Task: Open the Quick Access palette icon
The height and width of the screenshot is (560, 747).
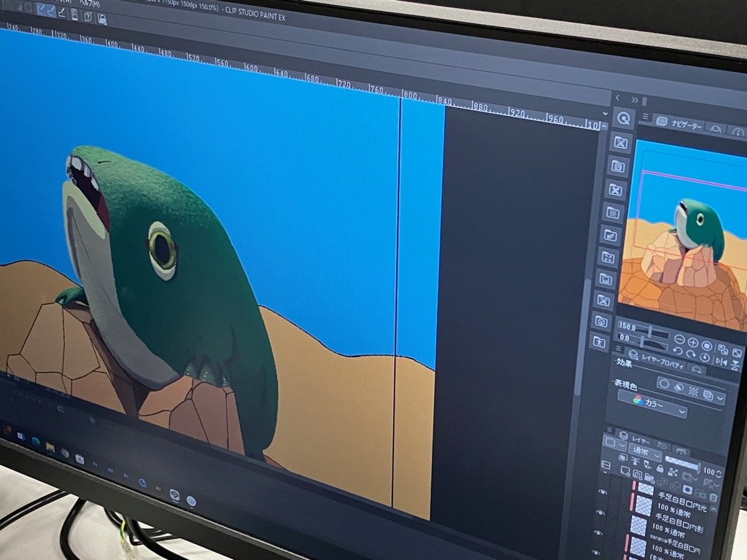Action: pyautogui.click(x=624, y=118)
